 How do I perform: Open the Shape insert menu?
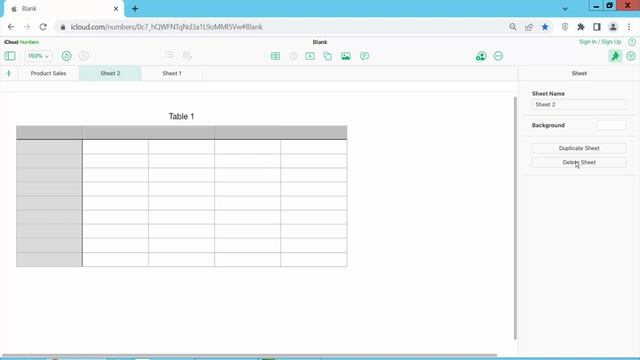327,56
